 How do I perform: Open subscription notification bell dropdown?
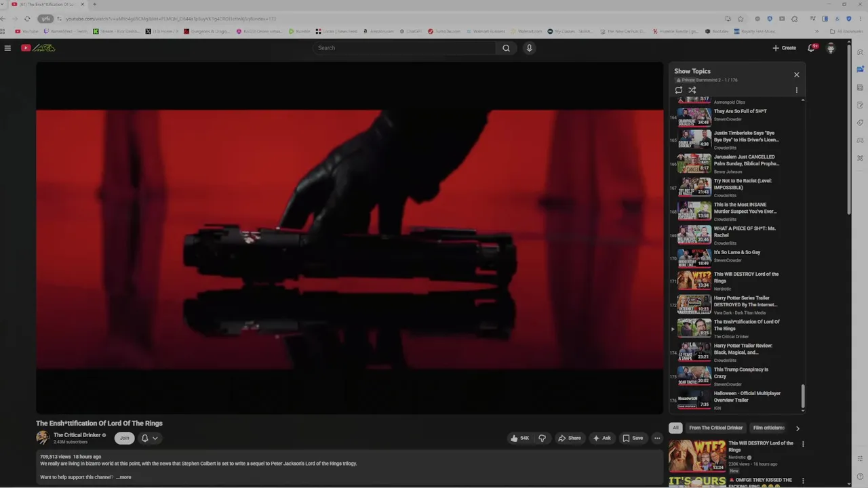click(149, 438)
